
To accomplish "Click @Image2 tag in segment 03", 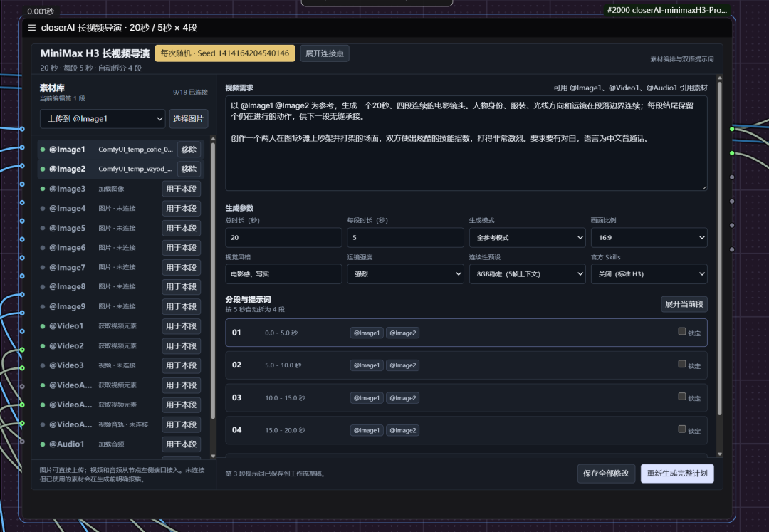I will tap(402, 398).
